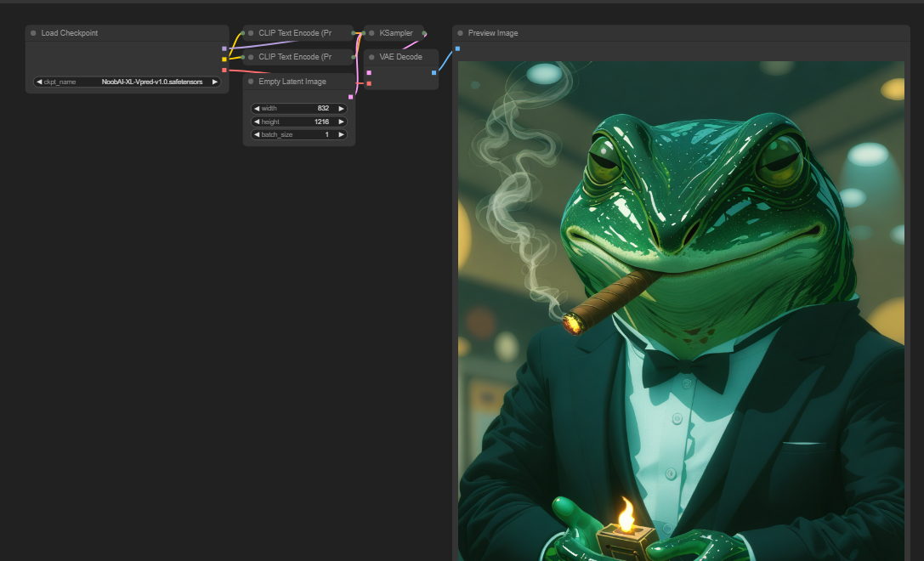Click the lower CLIP Text Encode output connector
924x561 pixels.
[354, 57]
